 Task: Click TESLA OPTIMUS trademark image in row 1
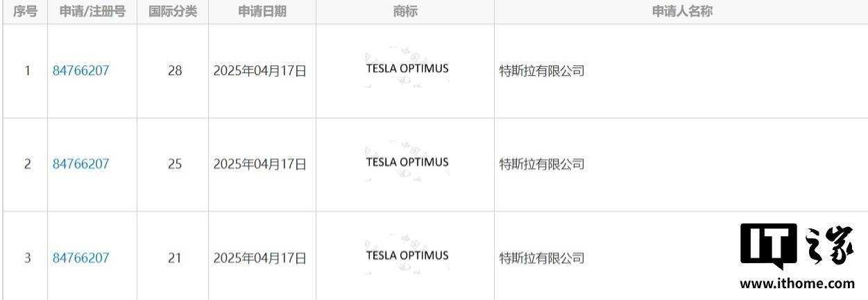click(407, 69)
